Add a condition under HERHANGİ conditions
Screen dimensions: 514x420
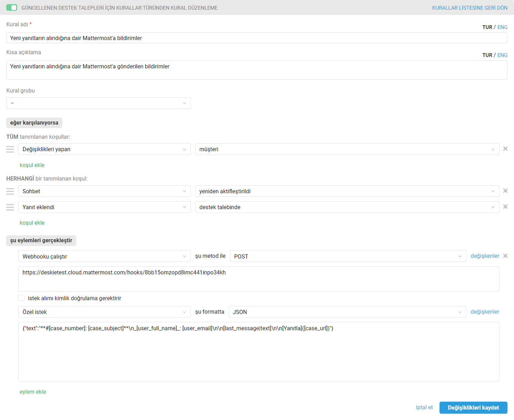point(32,223)
